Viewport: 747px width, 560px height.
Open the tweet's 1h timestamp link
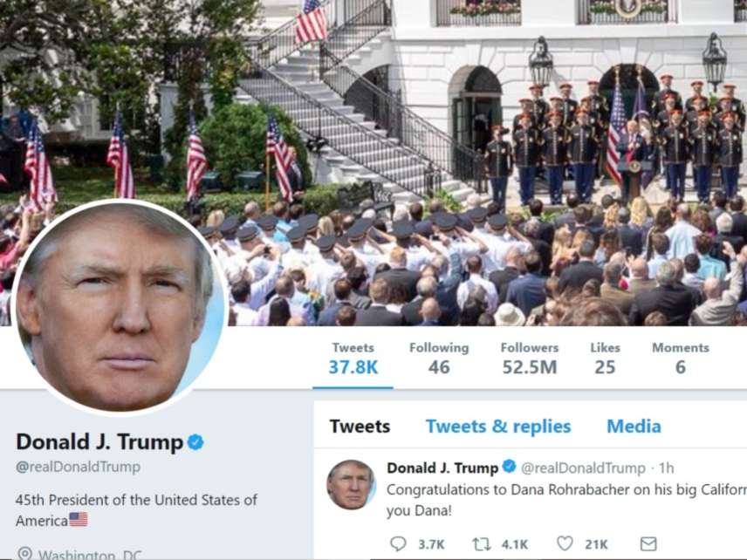tap(666, 468)
